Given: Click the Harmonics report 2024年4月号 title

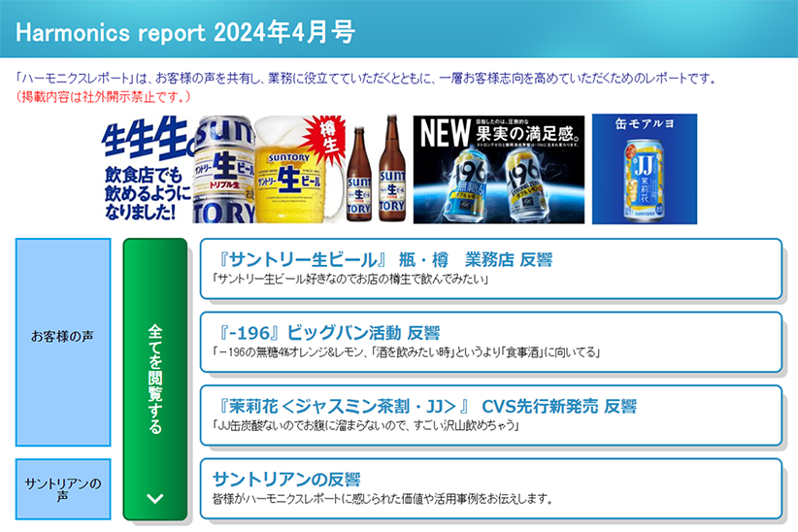Looking at the screenshot, I should pyautogui.click(x=185, y=32).
